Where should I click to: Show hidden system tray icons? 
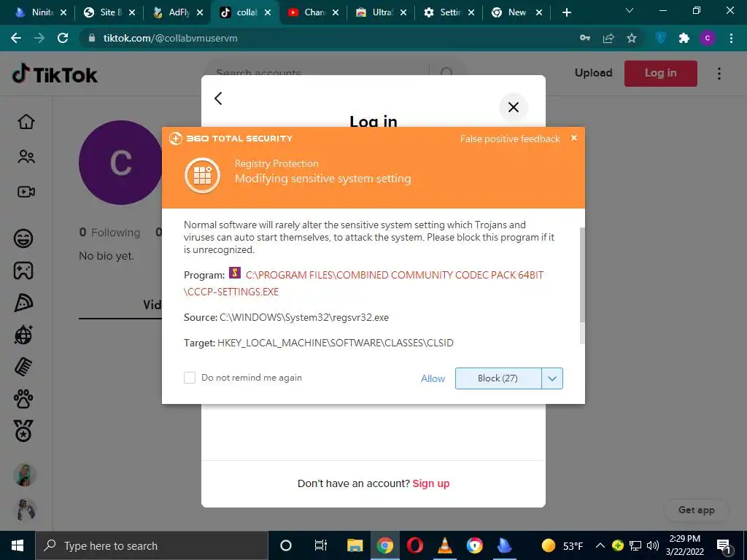pyautogui.click(x=600, y=545)
